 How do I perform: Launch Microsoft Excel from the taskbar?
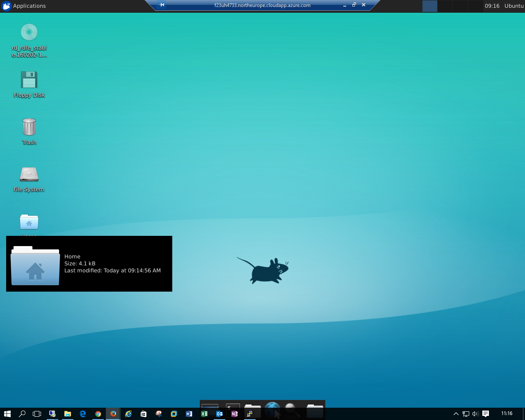(x=204, y=414)
